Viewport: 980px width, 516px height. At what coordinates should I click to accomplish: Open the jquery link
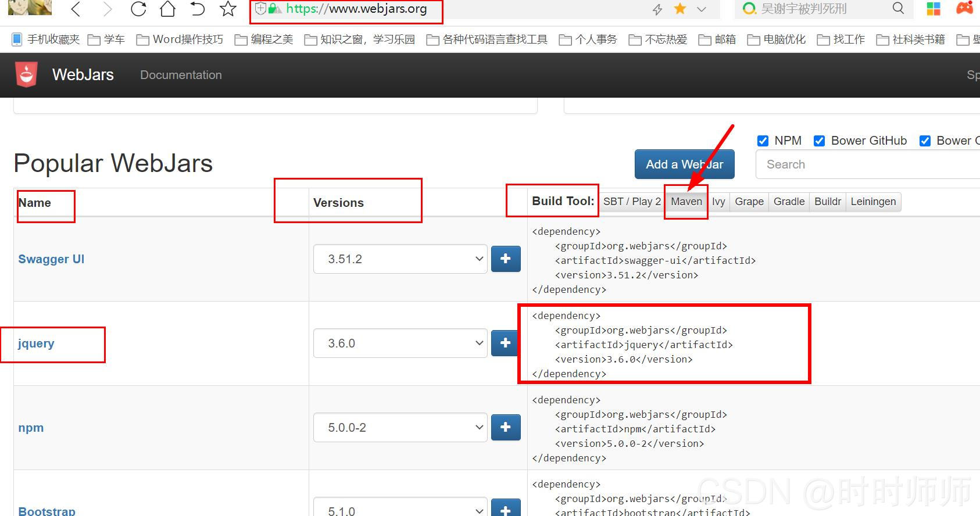[36, 343]
